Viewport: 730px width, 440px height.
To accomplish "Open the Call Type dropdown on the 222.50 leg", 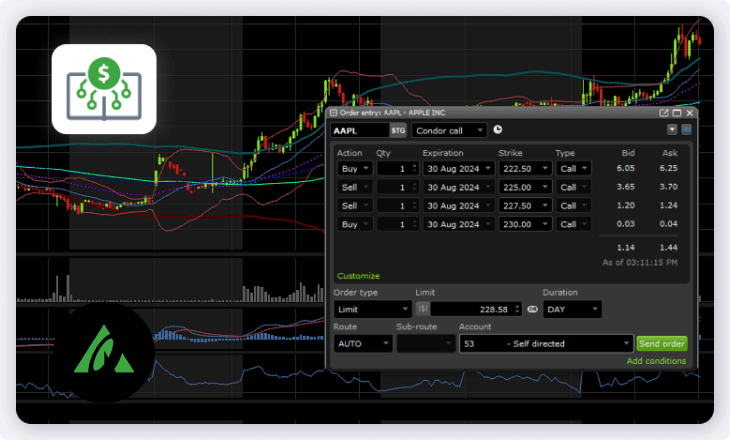I will pos(574,169).
